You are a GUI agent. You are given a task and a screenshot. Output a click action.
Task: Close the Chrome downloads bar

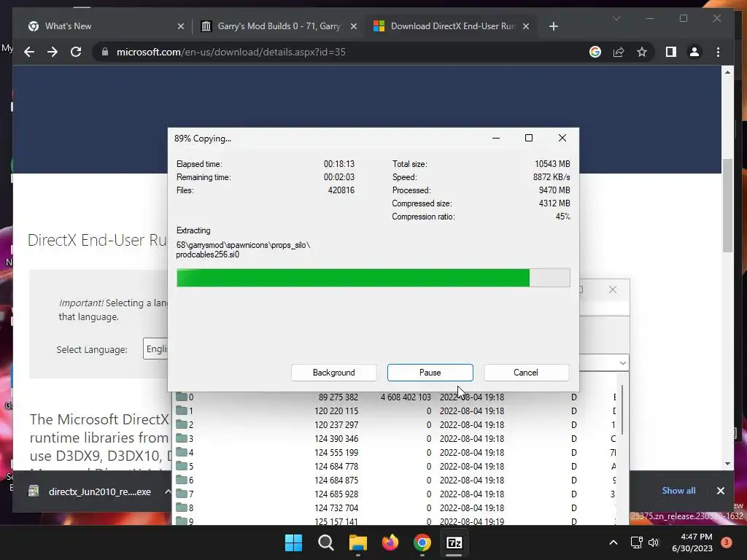720,491
